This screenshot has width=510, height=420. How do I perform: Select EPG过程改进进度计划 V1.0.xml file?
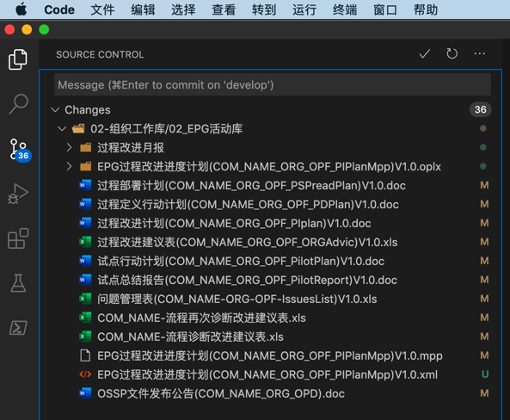tap(267, 374)
